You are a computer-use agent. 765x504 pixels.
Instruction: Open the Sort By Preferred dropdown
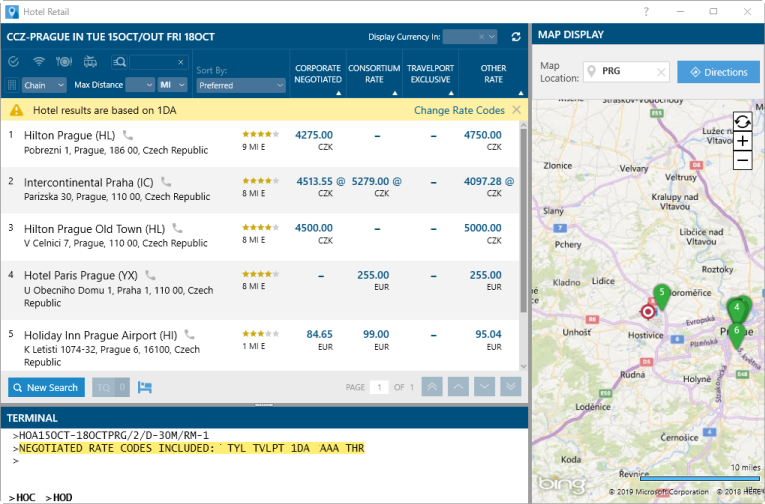click(241, 86)
